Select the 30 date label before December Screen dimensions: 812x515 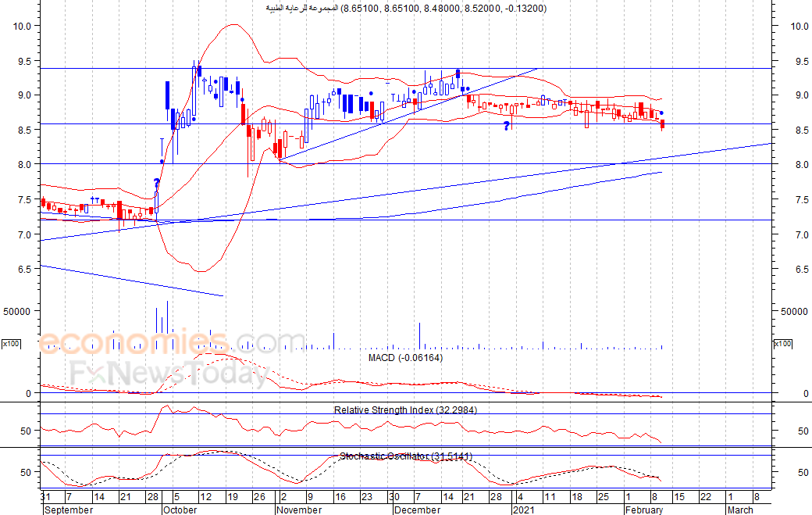(x=394, y=497)
